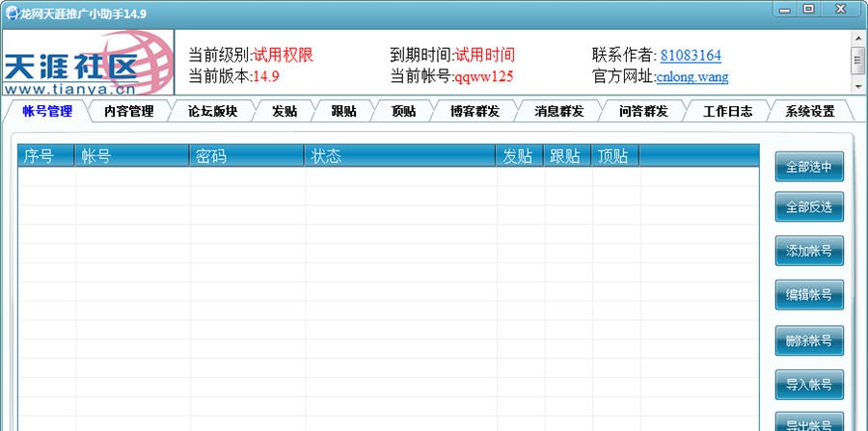868x431 pixels.
Task: Click the 导出帐号 button
Action: [809, 421]
